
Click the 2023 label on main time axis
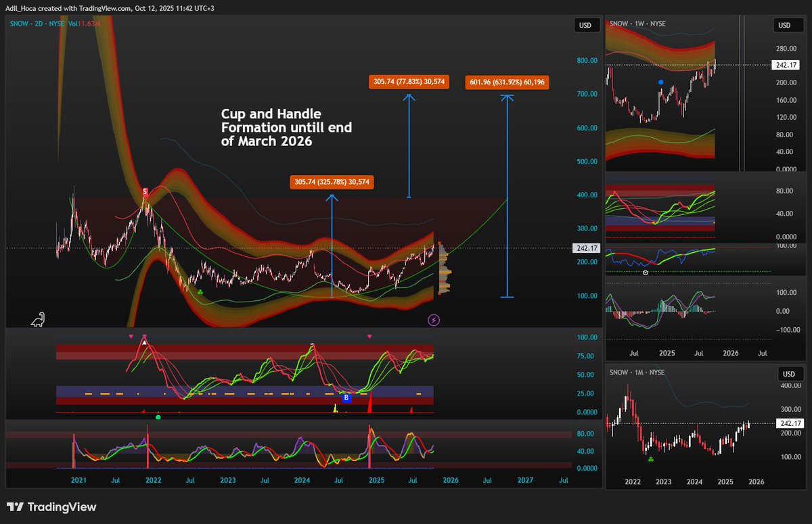pos(228,480)
